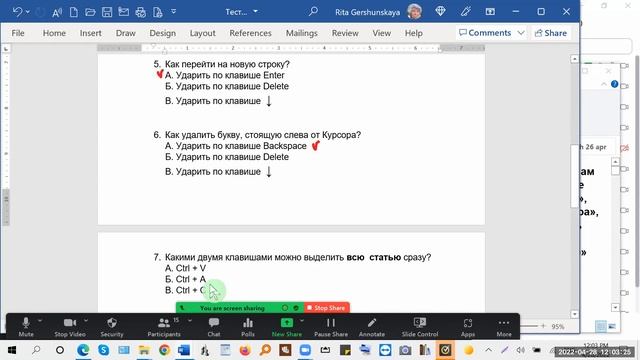Open the Help ribbon tab

tap(413, 33)
